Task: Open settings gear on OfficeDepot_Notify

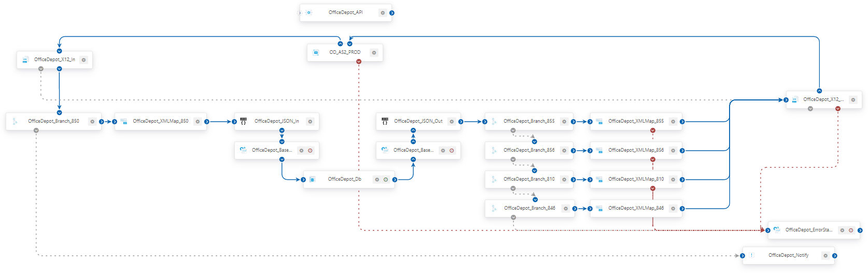Action: coord(825,256)
